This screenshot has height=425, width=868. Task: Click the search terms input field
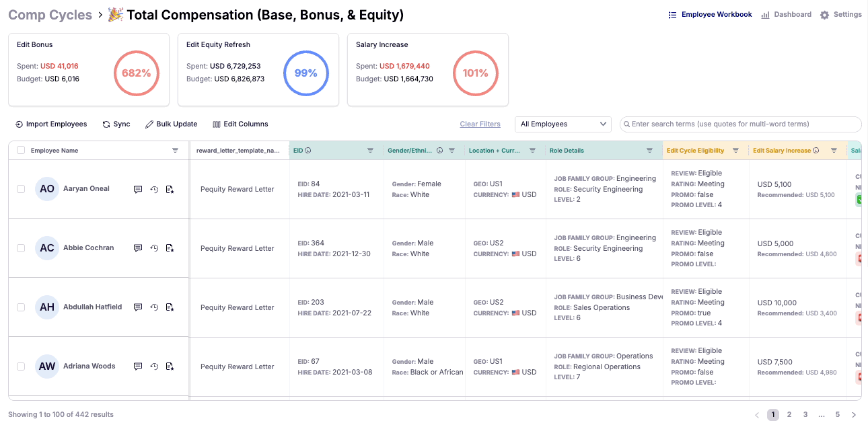(x=744, y=124)
